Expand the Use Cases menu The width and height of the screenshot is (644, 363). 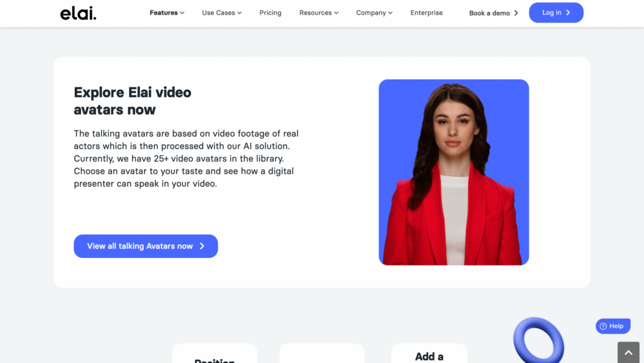click(222, 13)
